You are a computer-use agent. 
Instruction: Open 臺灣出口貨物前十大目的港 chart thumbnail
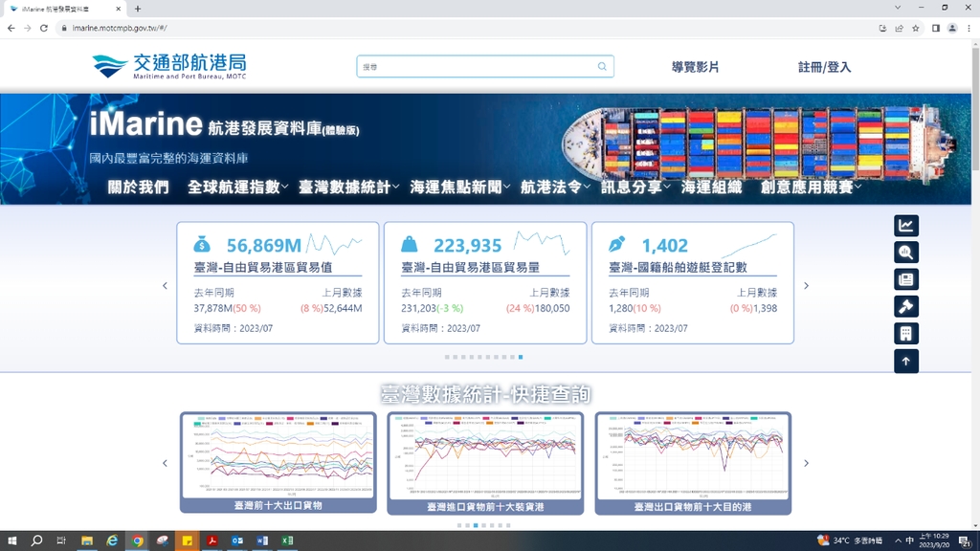pyautogui.click(x=693, y=463)
